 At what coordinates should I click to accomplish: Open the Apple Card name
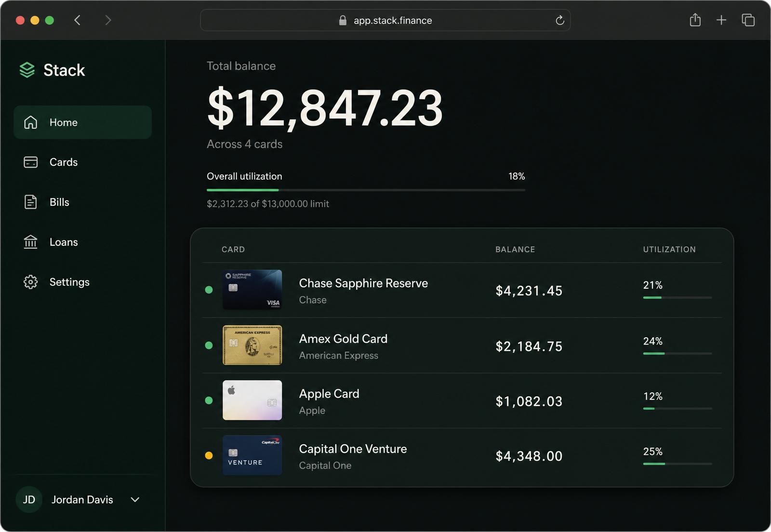329,394
